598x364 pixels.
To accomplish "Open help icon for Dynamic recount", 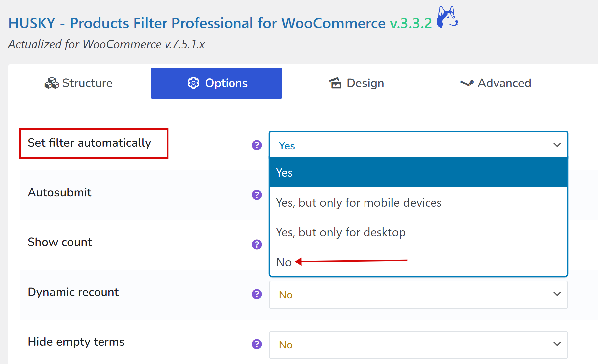I will pos(257,294).
